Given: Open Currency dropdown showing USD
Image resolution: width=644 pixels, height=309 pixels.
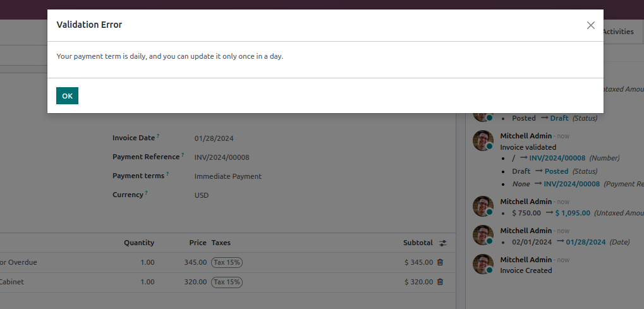Looking at the screenshot, I should pyautogui.click(x=202, y=195).
